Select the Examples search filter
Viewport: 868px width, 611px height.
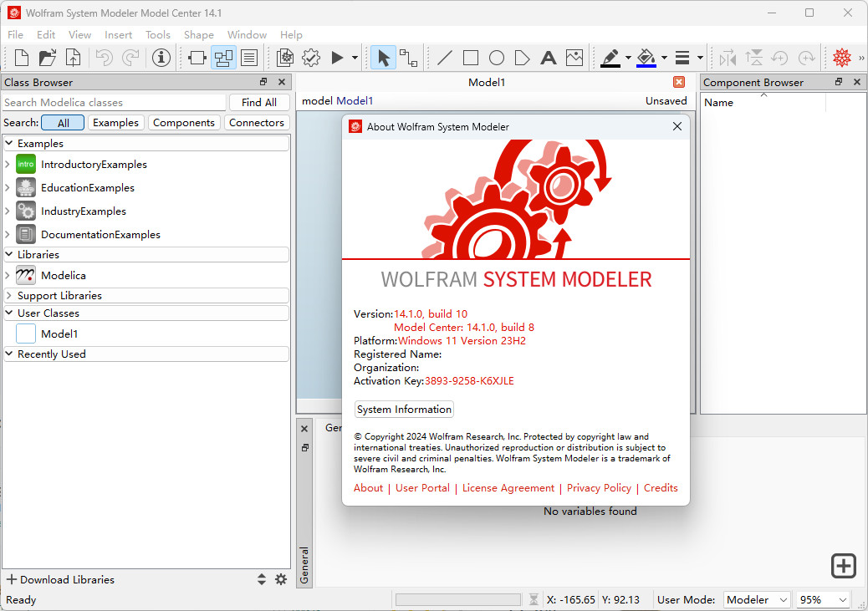pyautogui.click(x=115, y=123)
